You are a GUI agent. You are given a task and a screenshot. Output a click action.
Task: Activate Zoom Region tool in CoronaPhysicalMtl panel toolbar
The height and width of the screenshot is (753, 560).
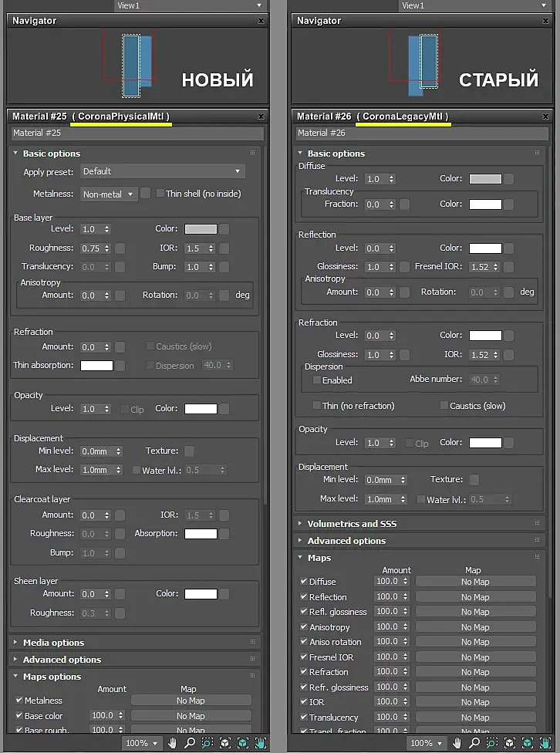pos(207,743)
